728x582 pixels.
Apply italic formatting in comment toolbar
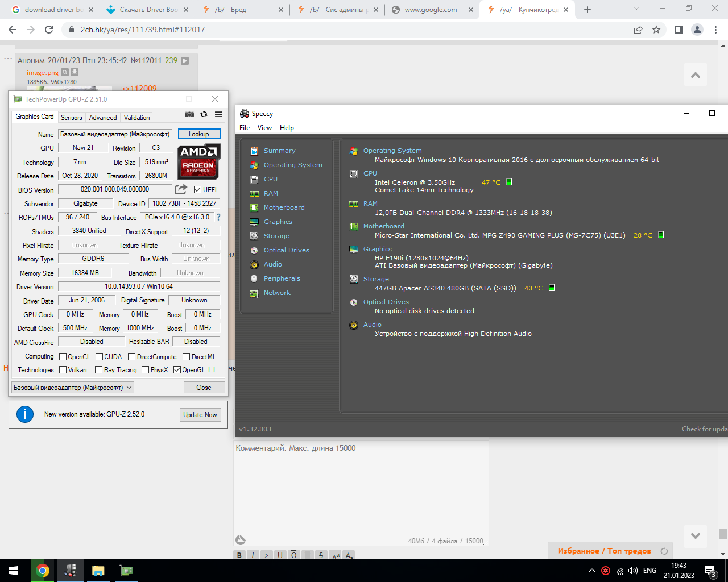click(x=253, y=555)
